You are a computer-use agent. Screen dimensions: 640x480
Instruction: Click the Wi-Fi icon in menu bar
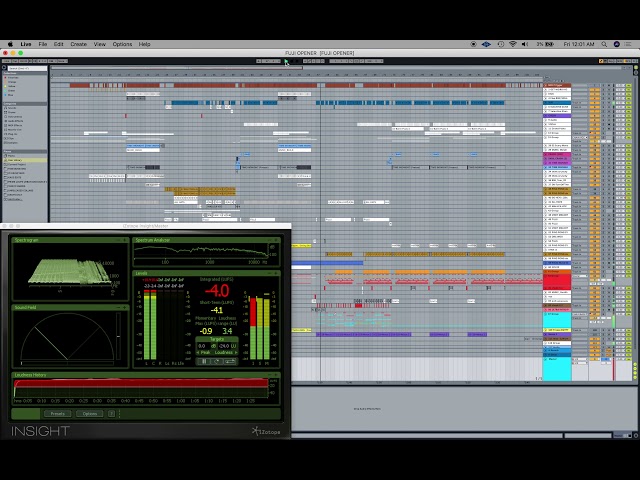(x=513, y=44)
